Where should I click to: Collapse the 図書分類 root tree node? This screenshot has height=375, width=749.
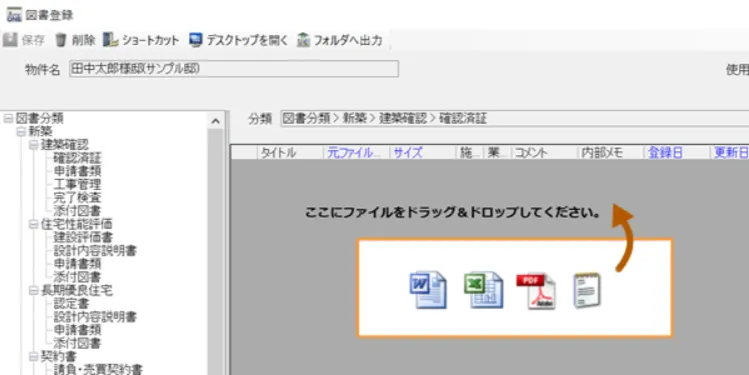point(9,118)
